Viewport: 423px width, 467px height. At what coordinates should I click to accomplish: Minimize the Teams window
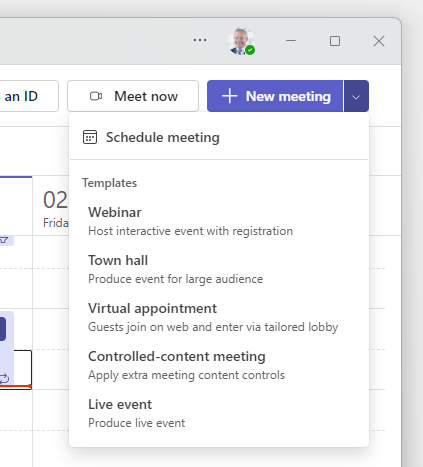click(x=291, y=41)
